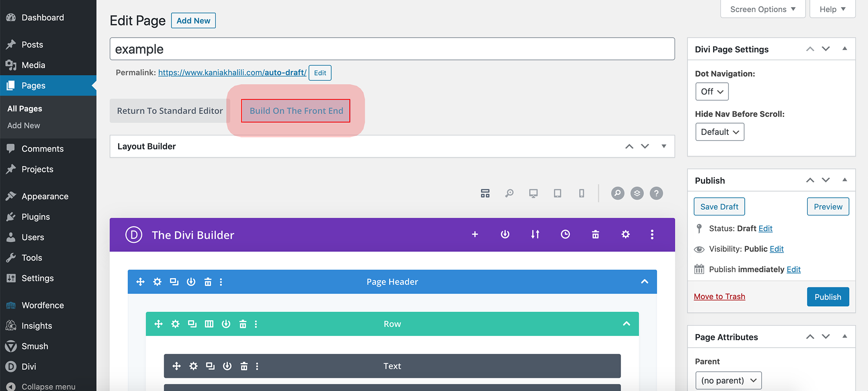
Task: Delete the Row with trash icon
Action: coord(243,324)
